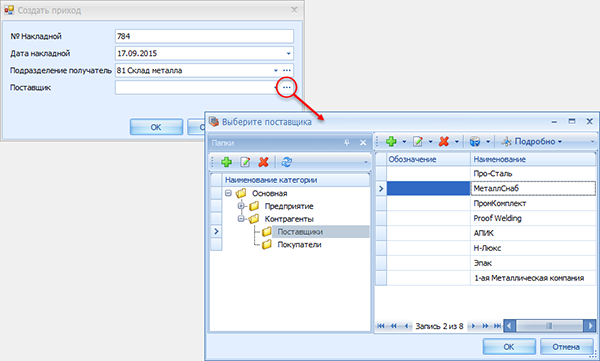The width and height of the screenshot is (600, 361).
Task: Collapse the Основная tree node
Action: pyautogui.click(x=228, y=193)
